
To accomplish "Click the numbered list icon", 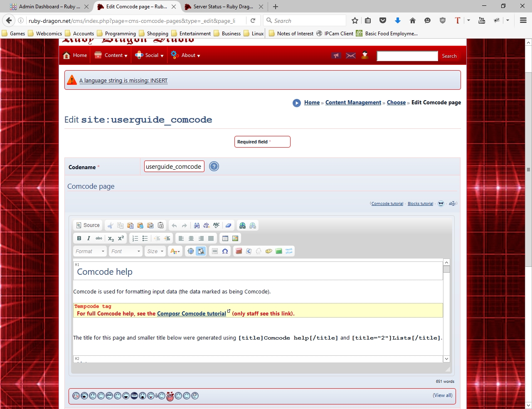I will point(135,238).
